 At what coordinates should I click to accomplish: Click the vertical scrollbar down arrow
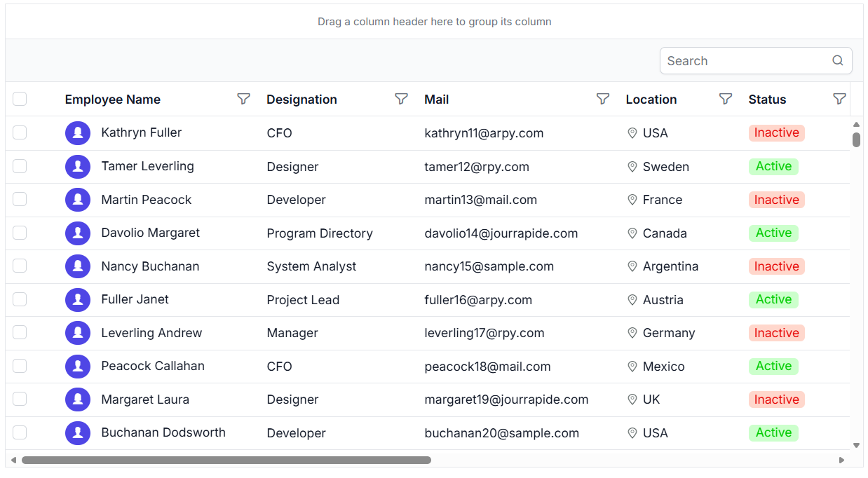click(x=856, y=444)
